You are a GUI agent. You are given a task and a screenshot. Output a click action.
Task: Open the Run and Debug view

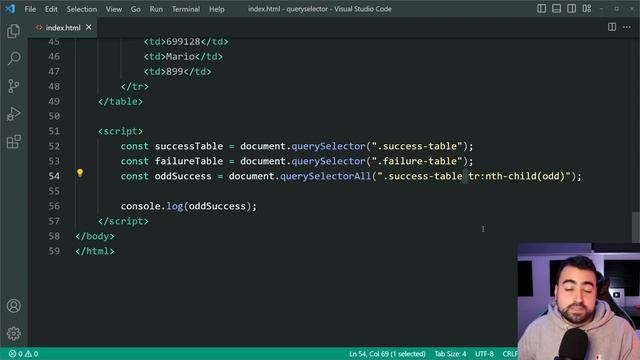tap(13, 114)
